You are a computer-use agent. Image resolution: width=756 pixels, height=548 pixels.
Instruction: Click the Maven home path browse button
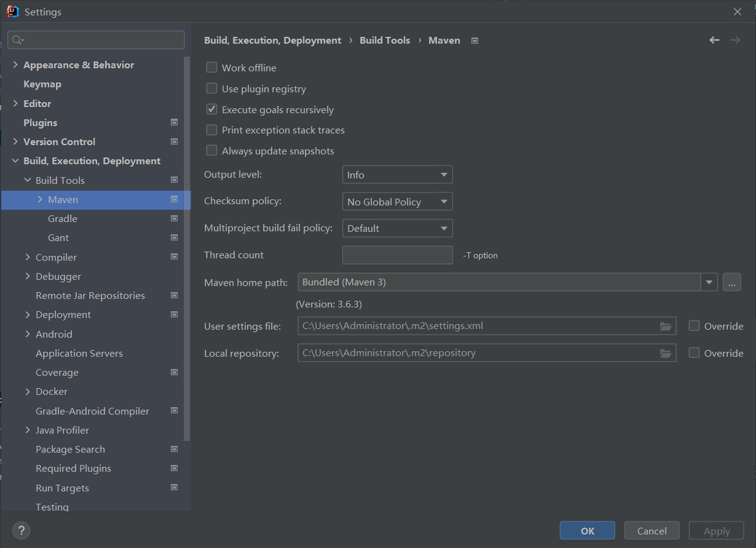(731, 282)
